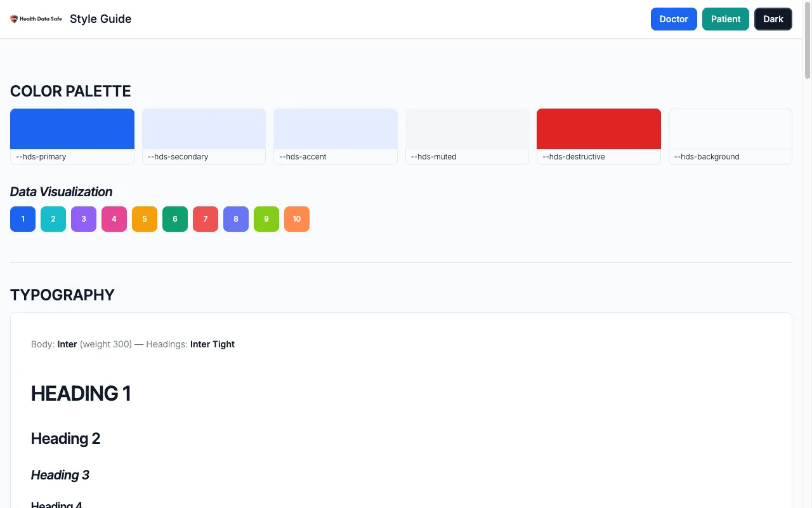Click data visualization color chip 1
This screenshot has width=812, height=508.
pos(23,219)
